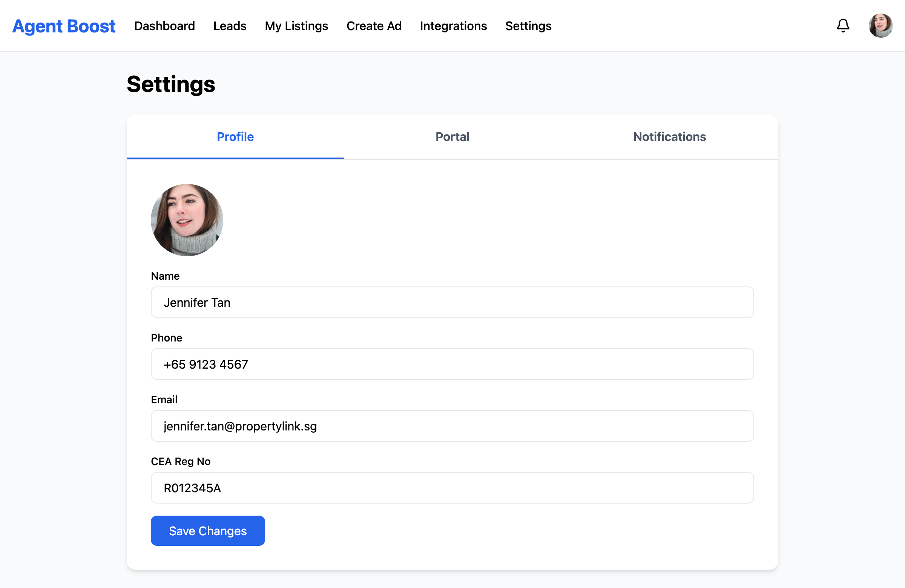Open the Integrations page
905x588 pixels.
tap(453, 26)
